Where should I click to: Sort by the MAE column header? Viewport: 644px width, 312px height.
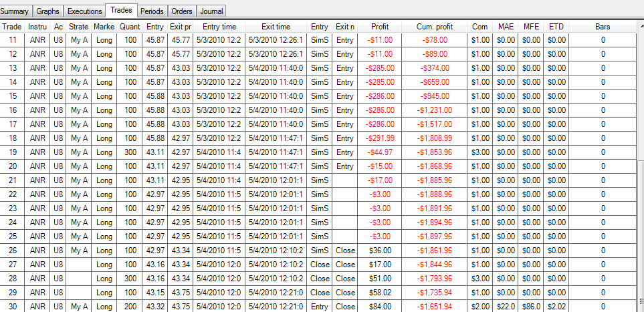(x=506, y=27)
